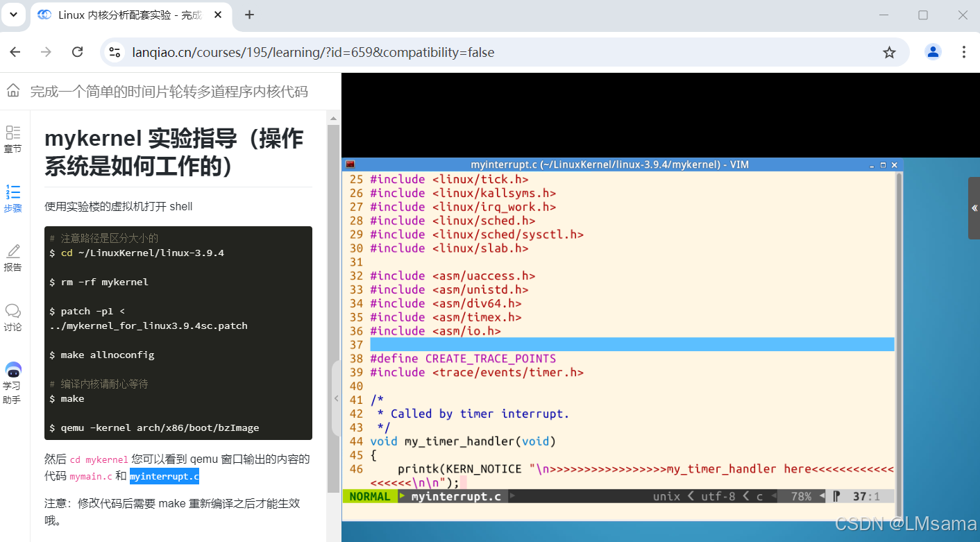Click the cd ~/LinuxKernel/linux-3.9.4 command line

[137, 253]
